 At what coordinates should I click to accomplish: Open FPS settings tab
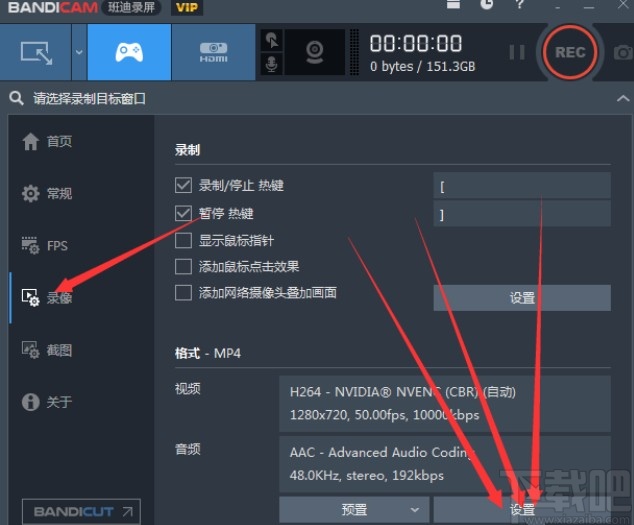[x=44, y=246]
